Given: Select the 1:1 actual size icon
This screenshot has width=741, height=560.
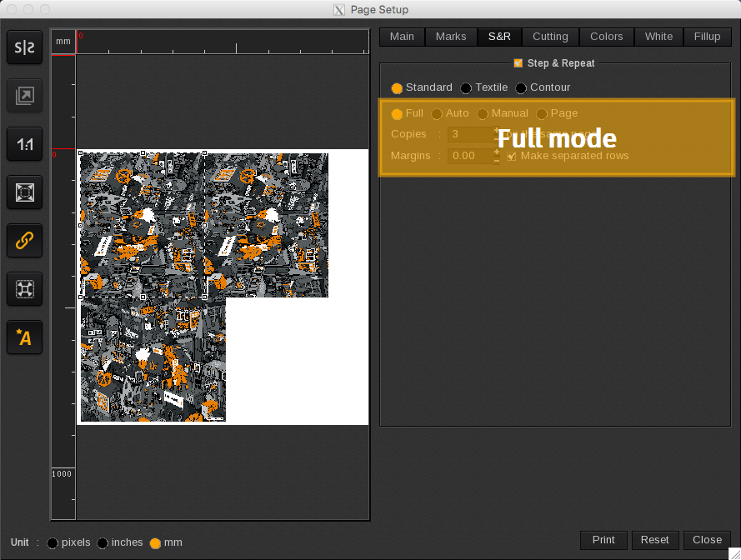Looking at the screenshot, I should pos(25,144).
